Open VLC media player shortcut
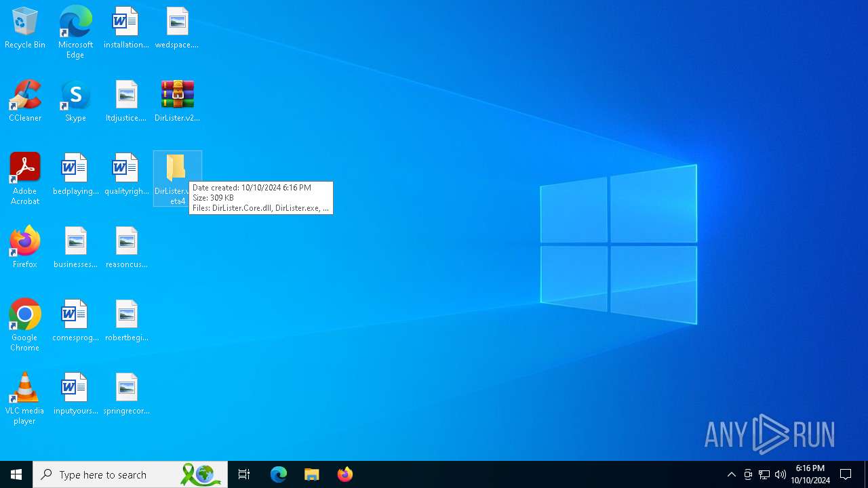868x488 pixels. (x=25, y=399)
